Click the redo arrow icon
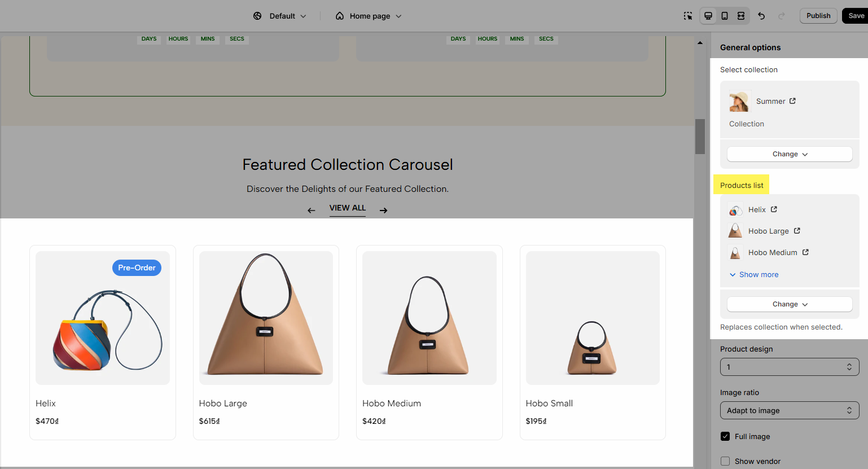This screenshot has width=868, height=469. (x=782, y=16)
